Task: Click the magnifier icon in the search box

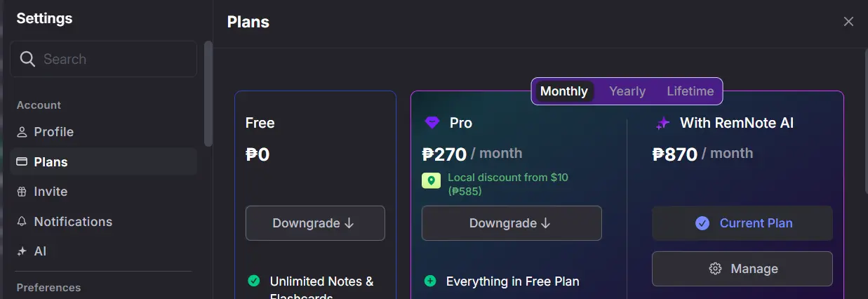Action: [x=27, y=59]
